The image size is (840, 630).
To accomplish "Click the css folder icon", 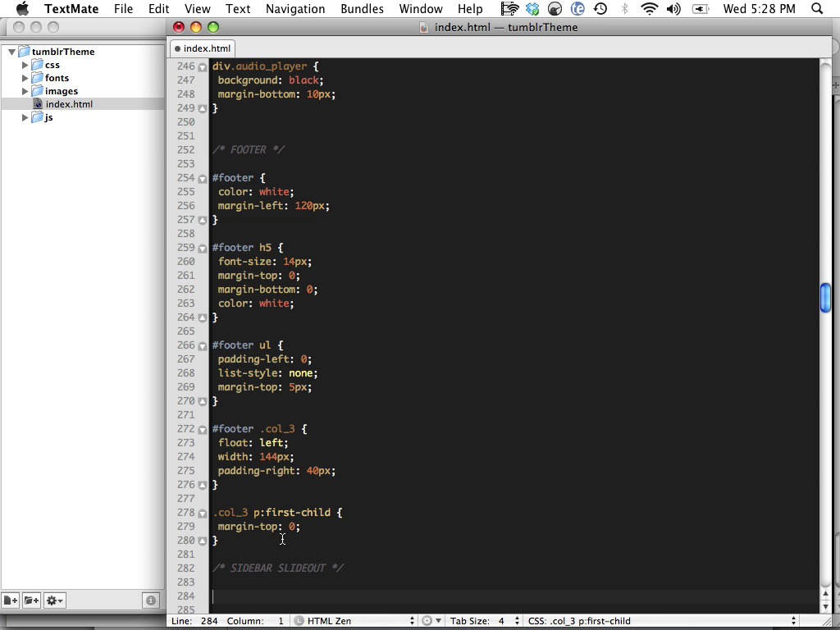I will (x=37, y=65).
